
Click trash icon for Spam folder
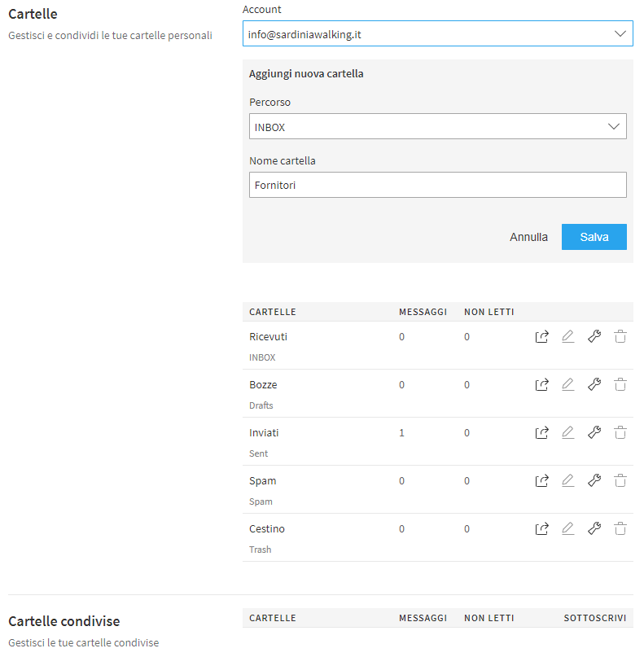click(x=620, y=481)
